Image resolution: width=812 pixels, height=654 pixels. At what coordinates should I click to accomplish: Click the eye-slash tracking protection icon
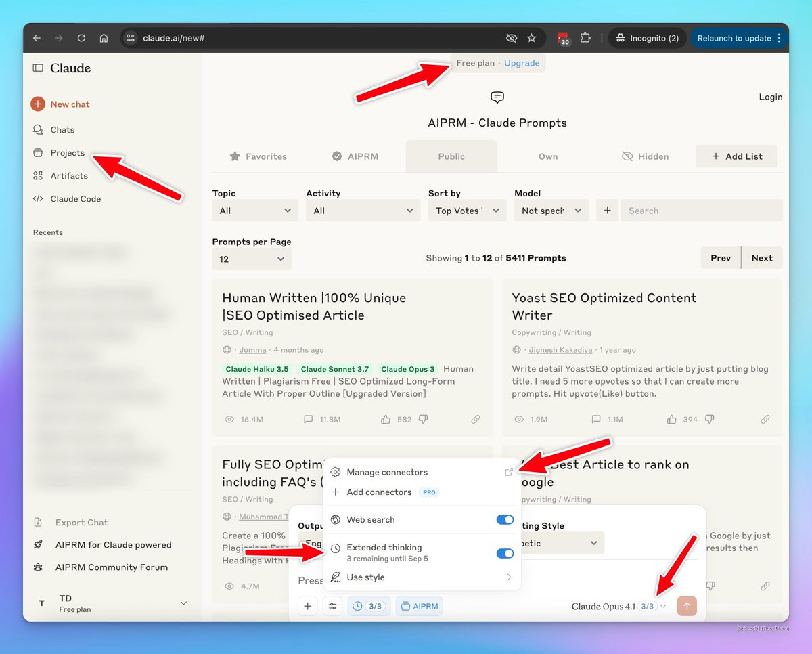click(x=512, y=38)
